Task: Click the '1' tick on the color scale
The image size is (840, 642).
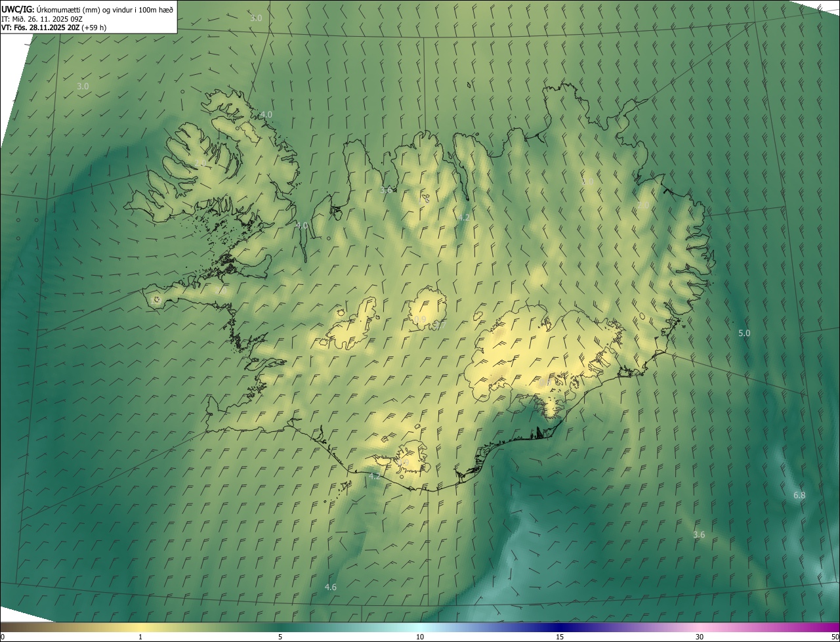Action: point(140,637)
